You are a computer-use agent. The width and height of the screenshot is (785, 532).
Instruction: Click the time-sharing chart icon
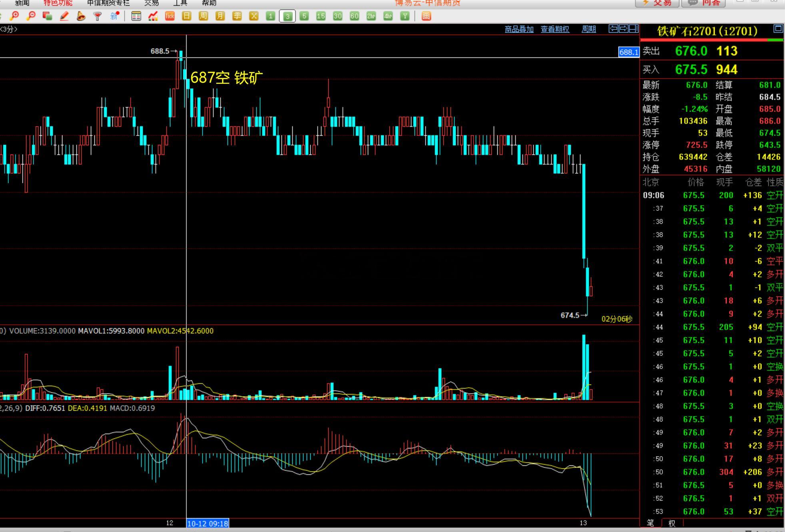point(153,16)
